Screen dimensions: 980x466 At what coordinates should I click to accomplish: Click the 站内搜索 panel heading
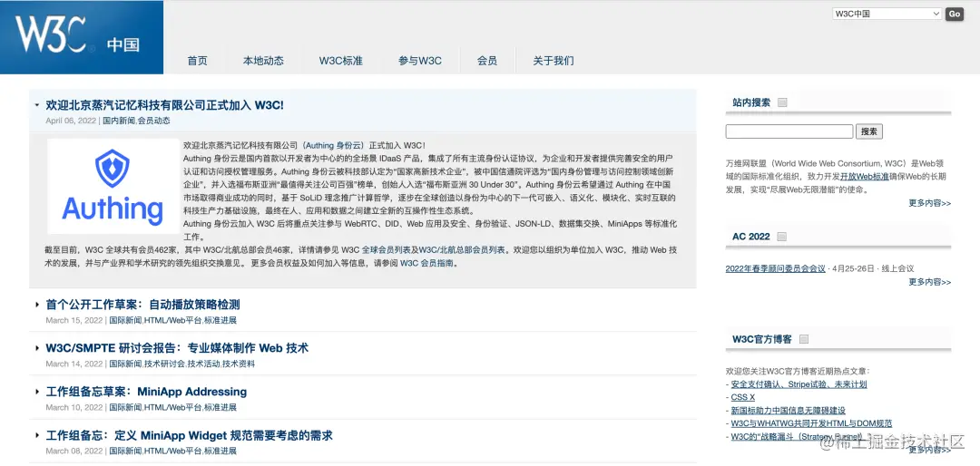point(751,103)
